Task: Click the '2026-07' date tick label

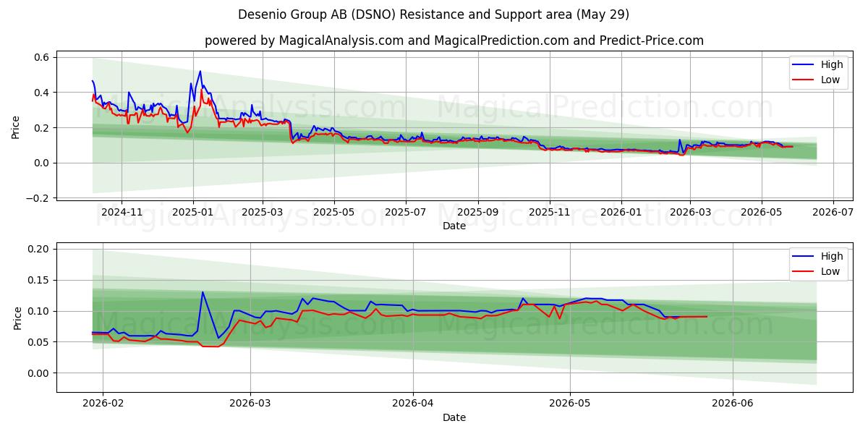Action: pyautogui.click(x=833, y=212)
